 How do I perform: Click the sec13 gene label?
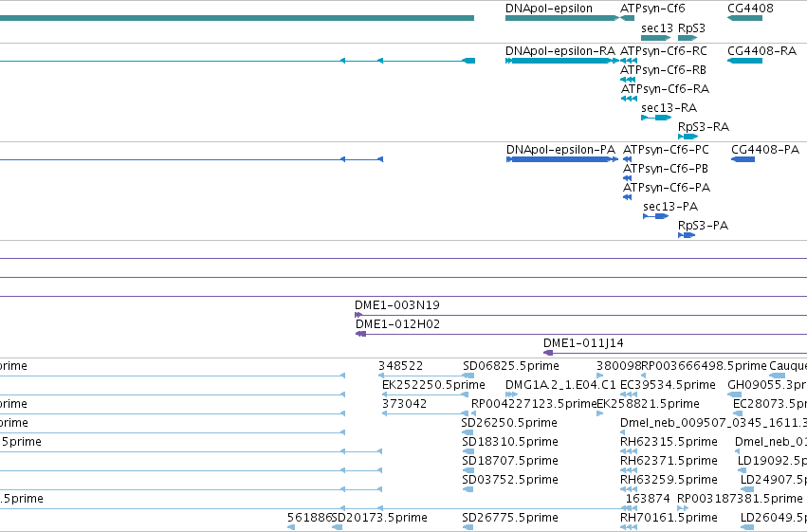pyautogui.click(x=657, y=28)
